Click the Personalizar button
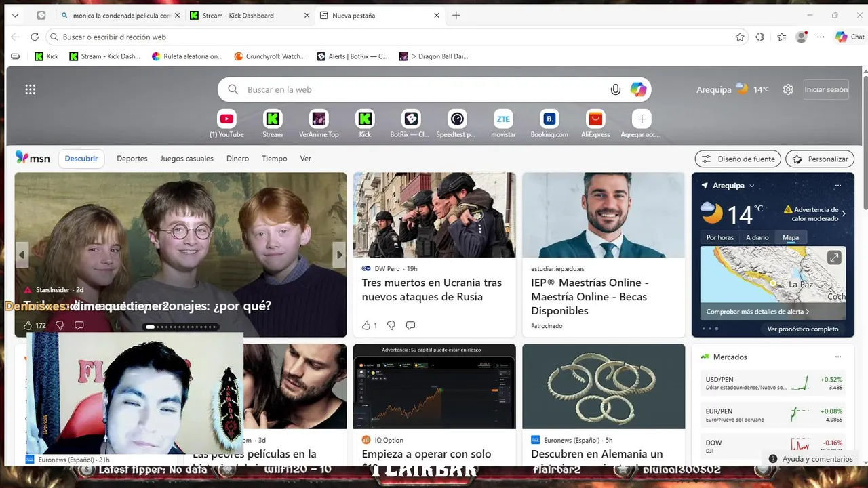The height and width of the screenshot is (488, 868). click(820, 159)
